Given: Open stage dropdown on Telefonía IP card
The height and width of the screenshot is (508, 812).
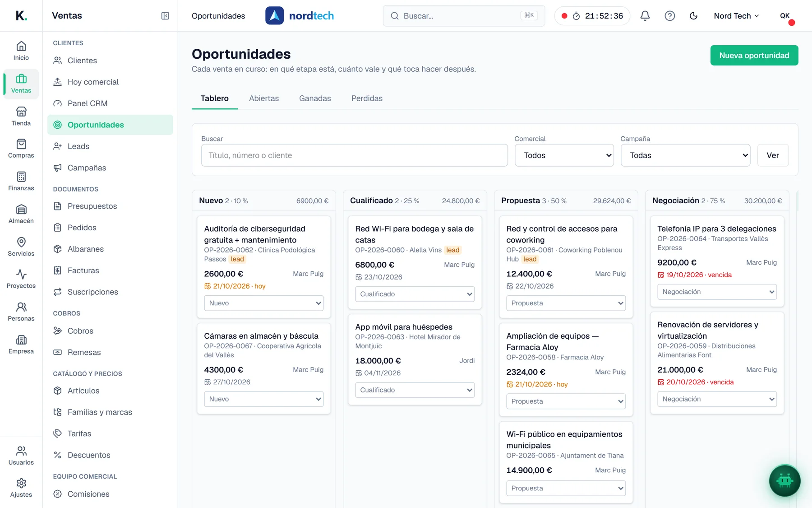Looking at the screenshot, I should pyautogui.click(x=717, y=292).
